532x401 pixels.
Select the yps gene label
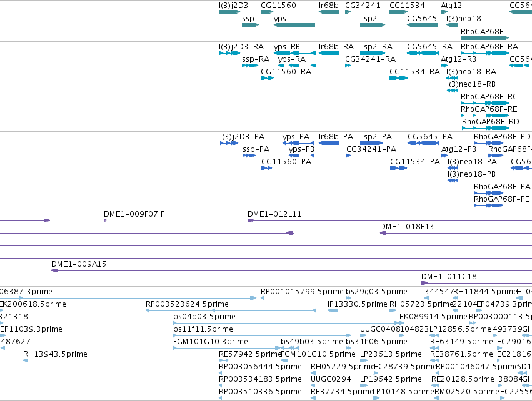(x=280, y=19)
